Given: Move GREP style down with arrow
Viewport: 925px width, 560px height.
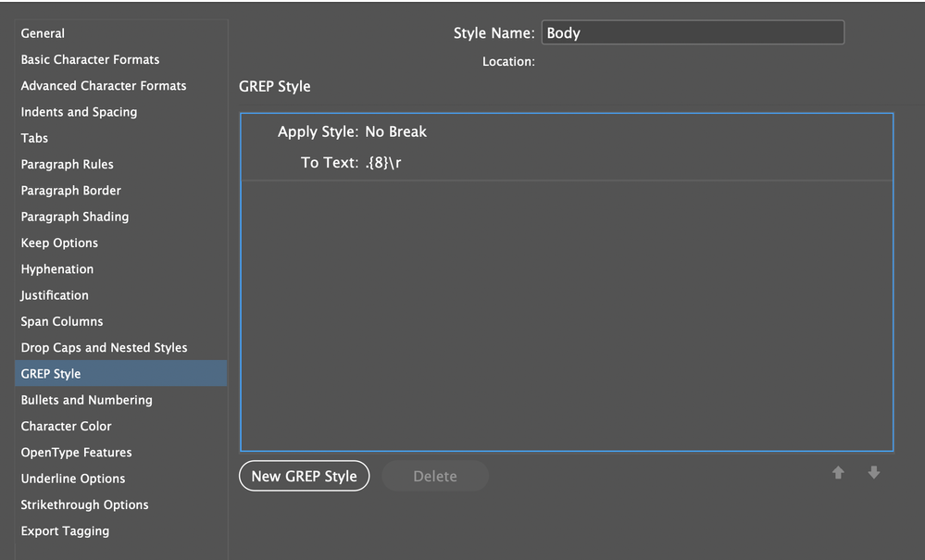Looking at the screenshot, I should coord(874,473).
